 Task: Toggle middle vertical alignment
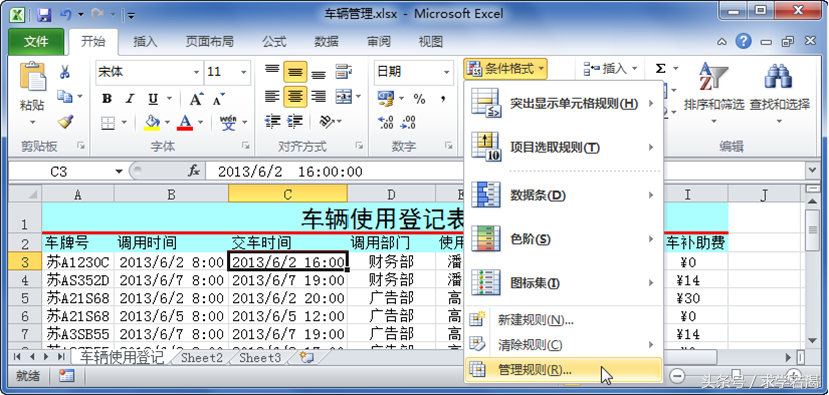pyautogui.click(x=296, y=71)
